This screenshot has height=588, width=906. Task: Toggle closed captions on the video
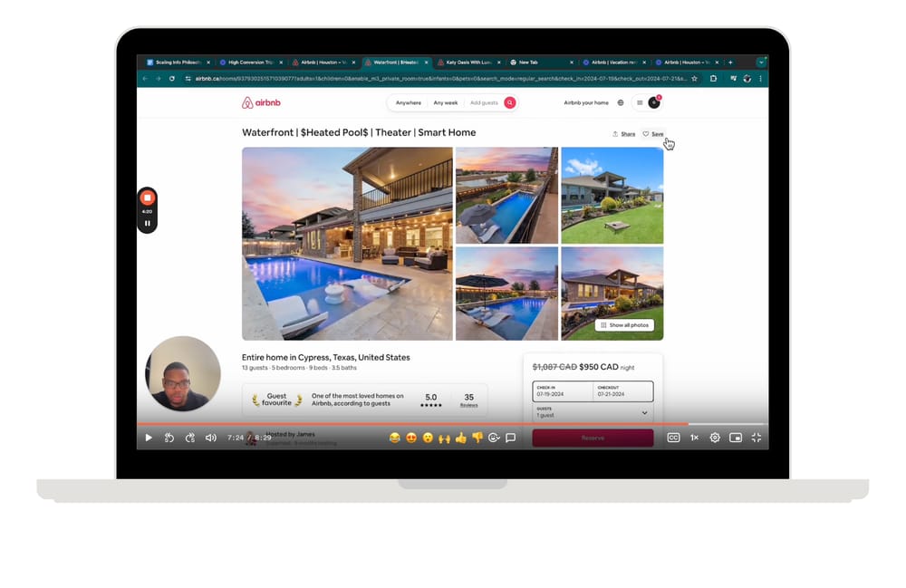[x=674, y=438]
